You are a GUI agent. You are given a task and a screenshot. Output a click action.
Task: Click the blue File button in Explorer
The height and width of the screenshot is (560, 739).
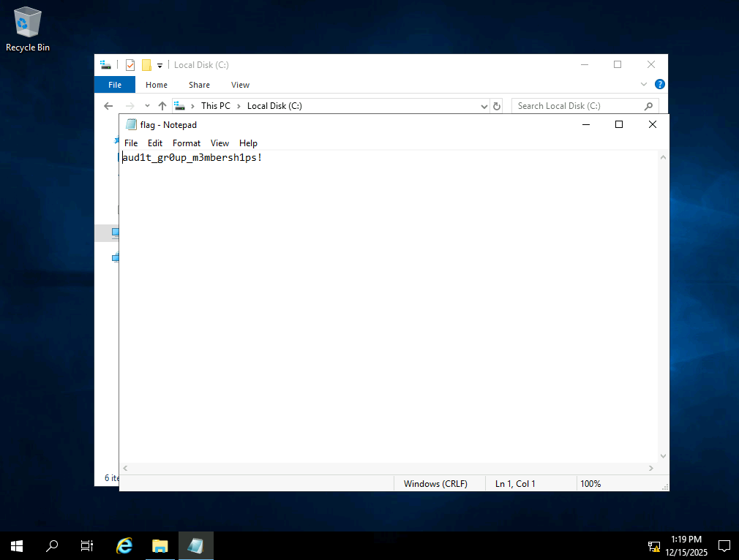click(x=115, y=85)
